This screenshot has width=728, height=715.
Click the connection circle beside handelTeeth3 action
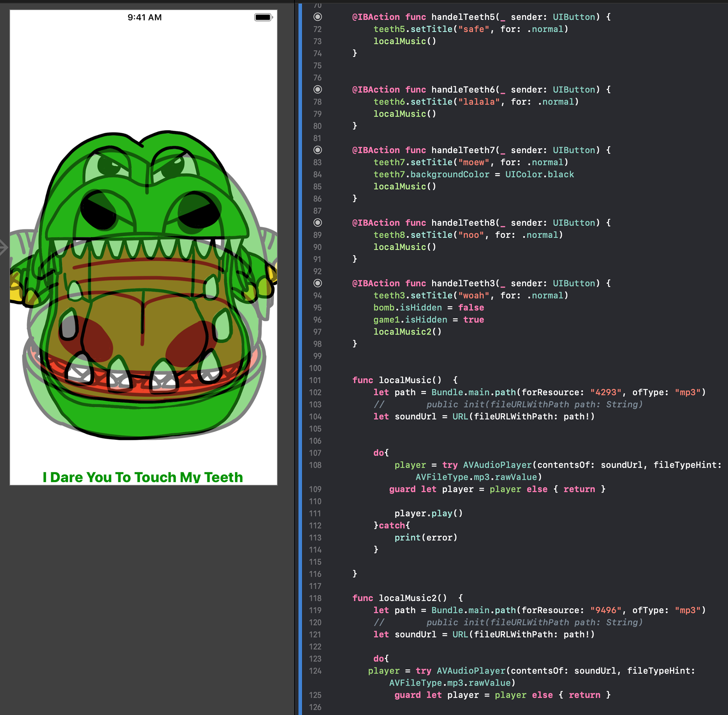pyautogui.click(x=318, y=283)
